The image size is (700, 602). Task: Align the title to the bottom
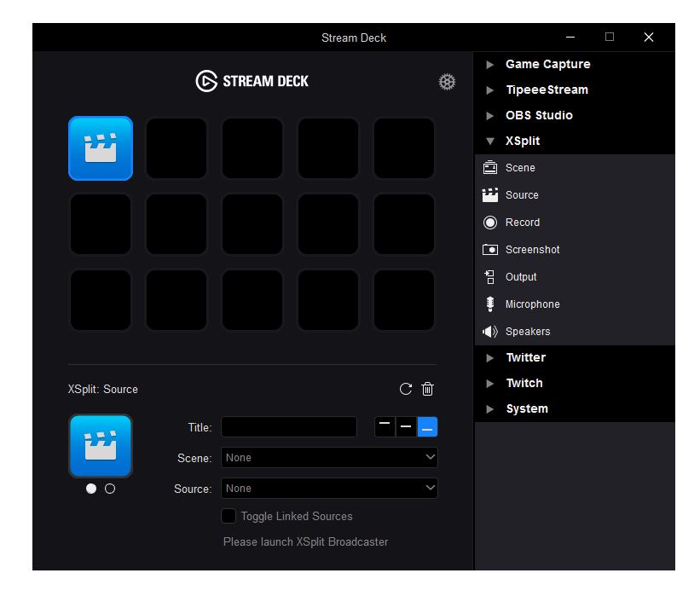(427, 427)
